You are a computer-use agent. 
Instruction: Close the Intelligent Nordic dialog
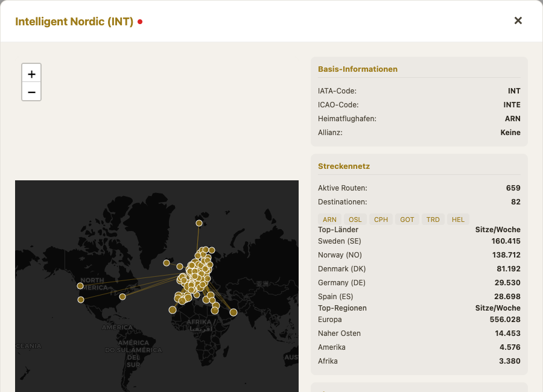click(518, 21)
